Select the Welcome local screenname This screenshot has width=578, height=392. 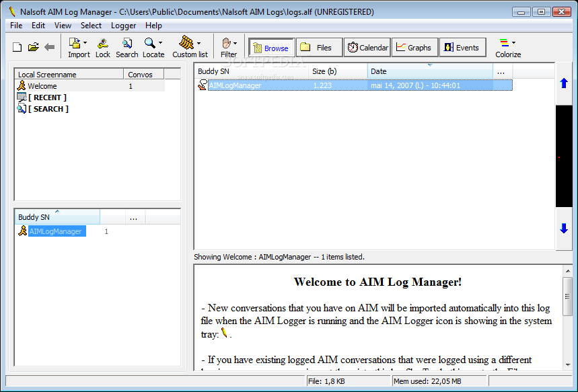(42, 86)
